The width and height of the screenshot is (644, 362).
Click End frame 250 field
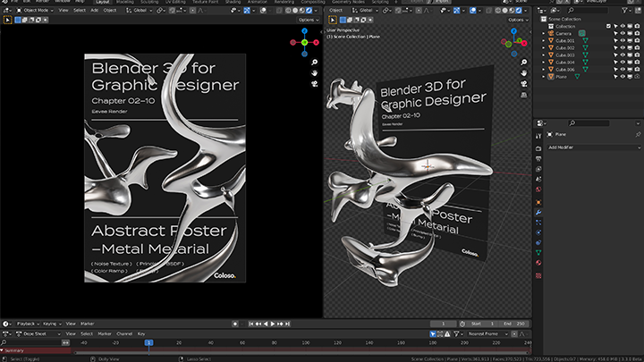tap(514, 324)
